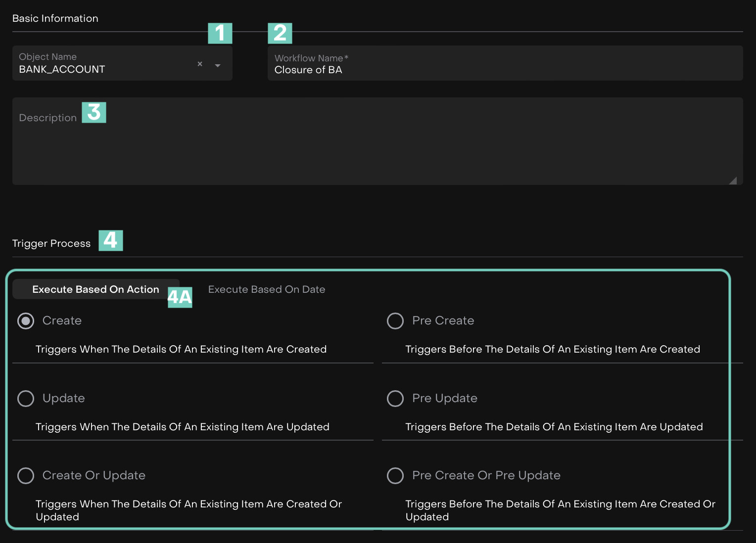Click the number 3 badge beside Description
Image resolution: width=756 pixels, height=543 pixels.
(x=94, y=112)
